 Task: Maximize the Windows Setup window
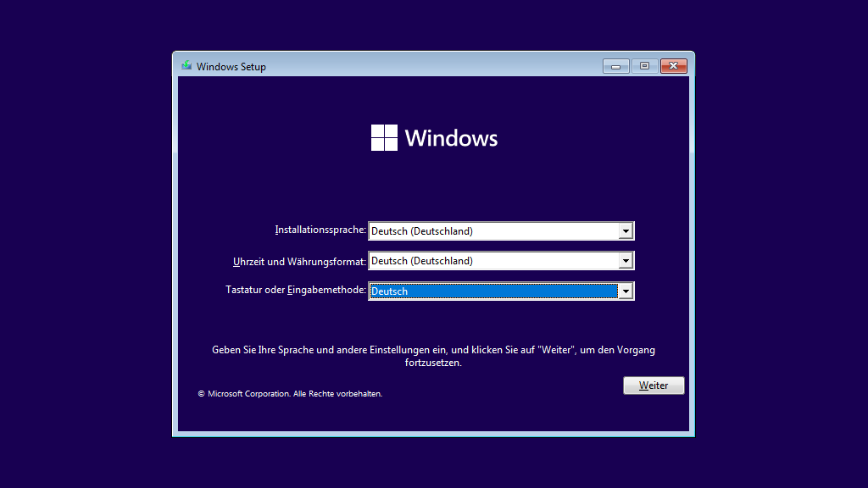[x=644, y=66]
